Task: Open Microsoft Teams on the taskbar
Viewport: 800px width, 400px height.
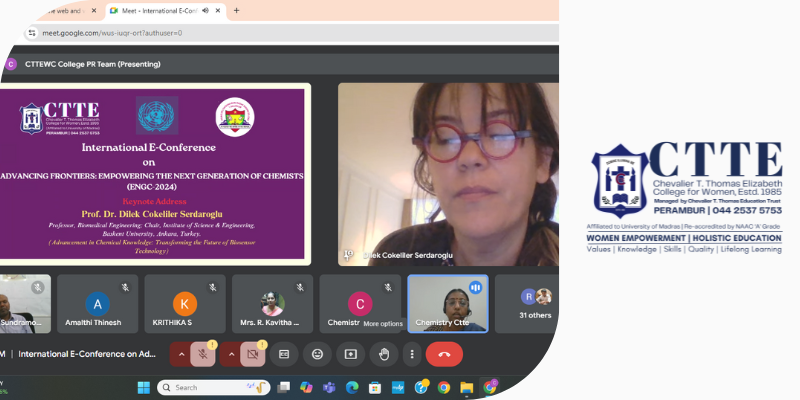Action: (x=329, y=388)
